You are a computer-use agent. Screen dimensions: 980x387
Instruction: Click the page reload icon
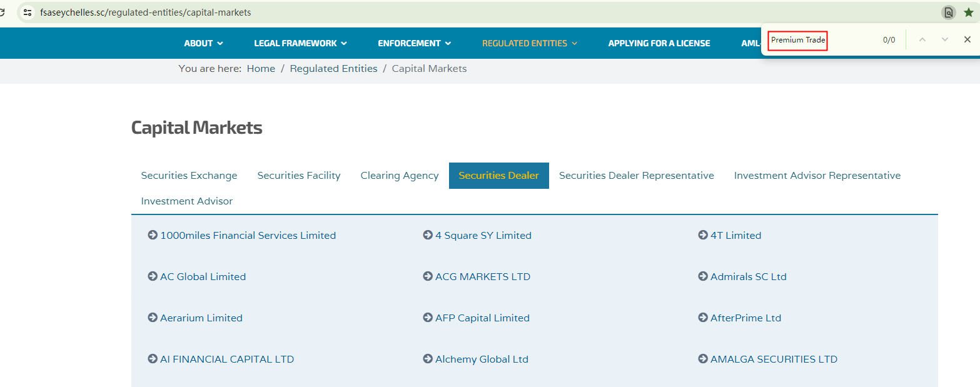(x=3, y=12)
